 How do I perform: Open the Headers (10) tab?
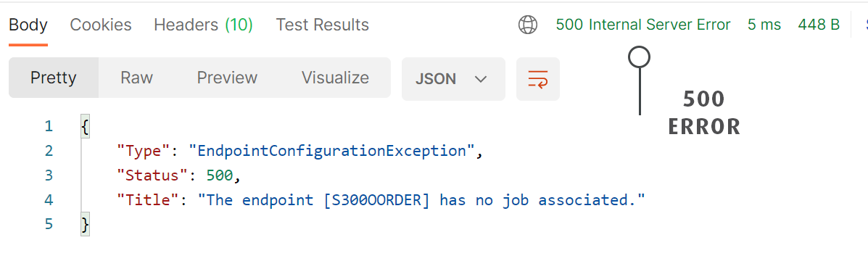coord(203,25)
